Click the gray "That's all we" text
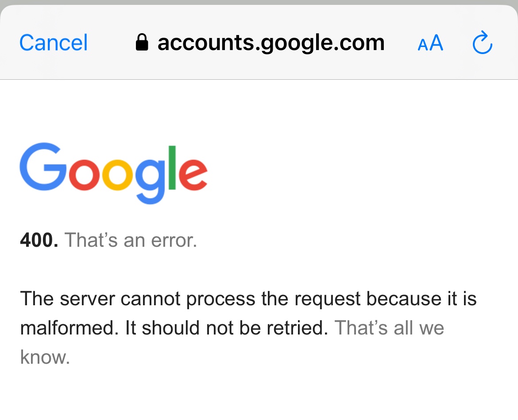 click(389, 328)
